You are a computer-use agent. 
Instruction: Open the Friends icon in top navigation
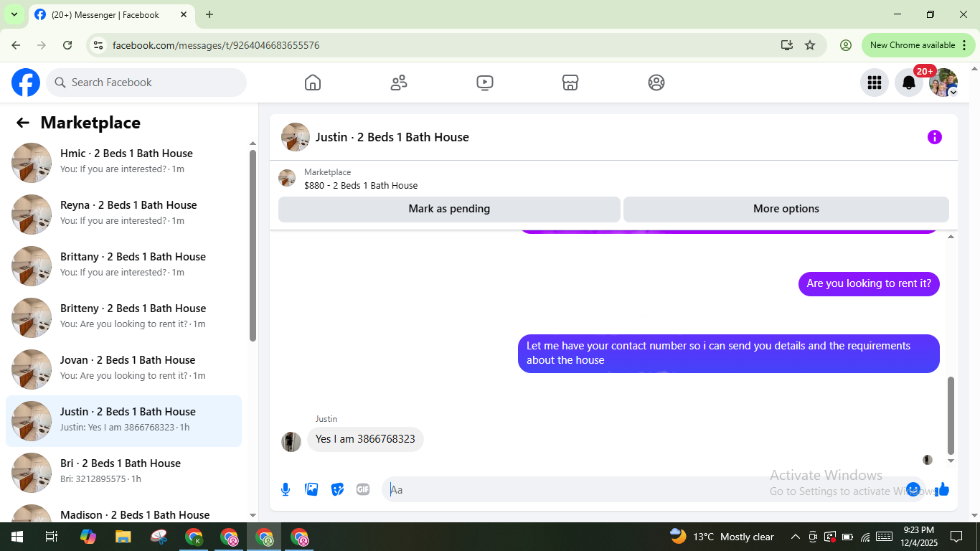(399, 83)
